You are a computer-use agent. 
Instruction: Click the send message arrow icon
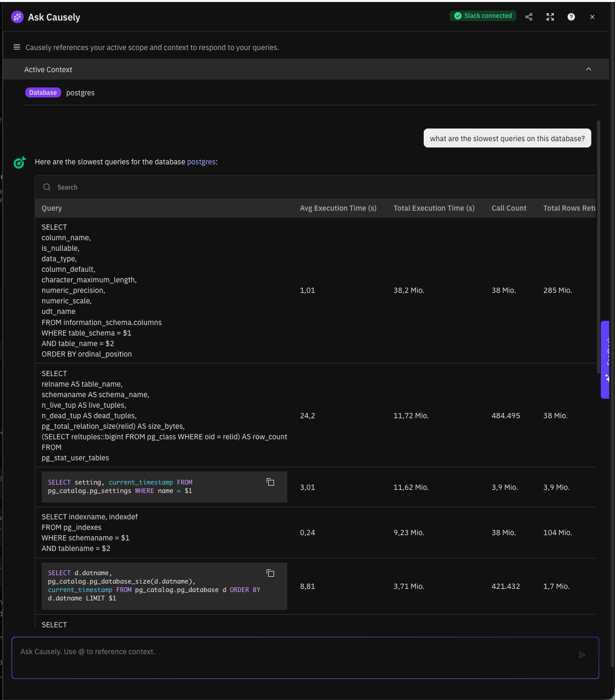pyautogui.click(x=582, y=655)
